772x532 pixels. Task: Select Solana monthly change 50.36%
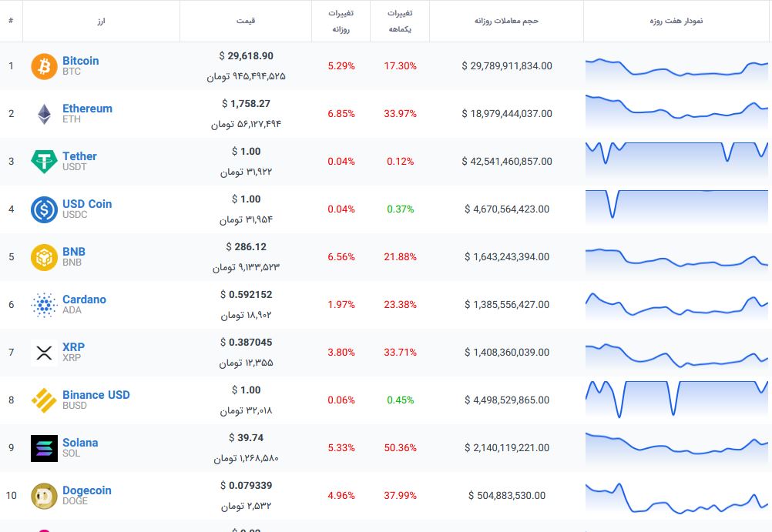[401, 448]
